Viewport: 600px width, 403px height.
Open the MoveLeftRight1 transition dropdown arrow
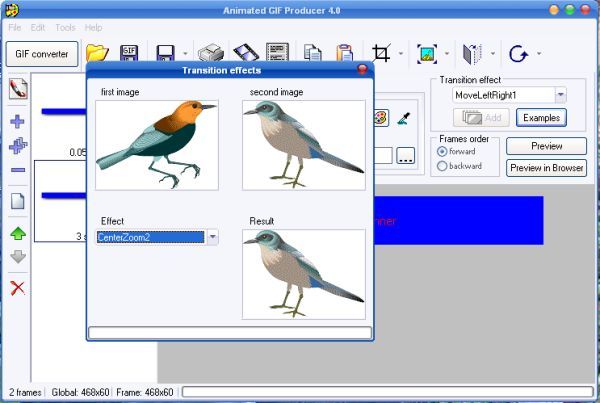coord(561,95)
